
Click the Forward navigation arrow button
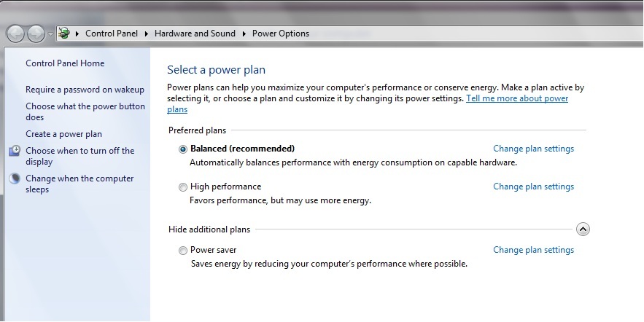(36, 34)
